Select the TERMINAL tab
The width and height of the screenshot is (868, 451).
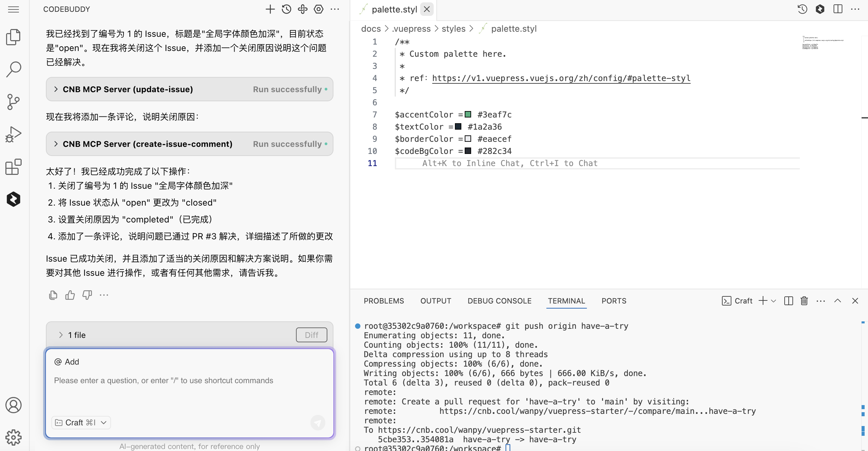566,301
